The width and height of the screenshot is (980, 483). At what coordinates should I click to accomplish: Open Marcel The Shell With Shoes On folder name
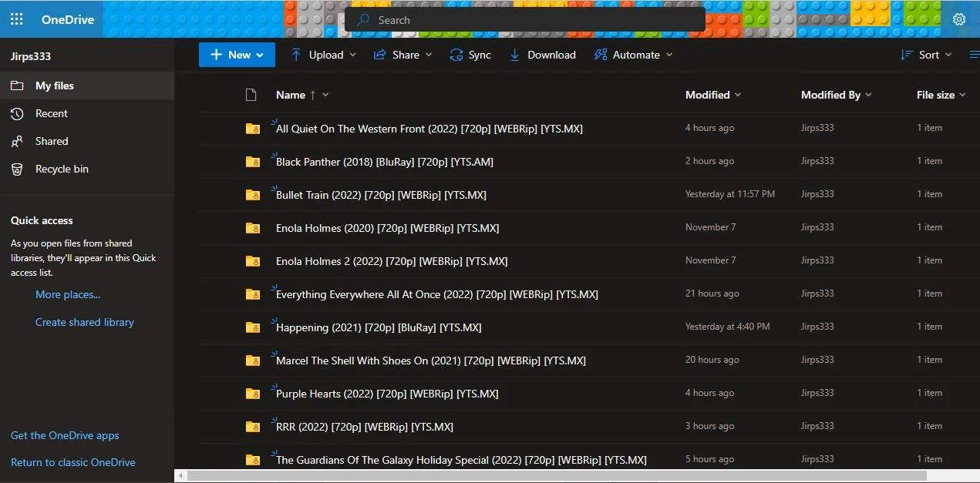coord(431,361)
